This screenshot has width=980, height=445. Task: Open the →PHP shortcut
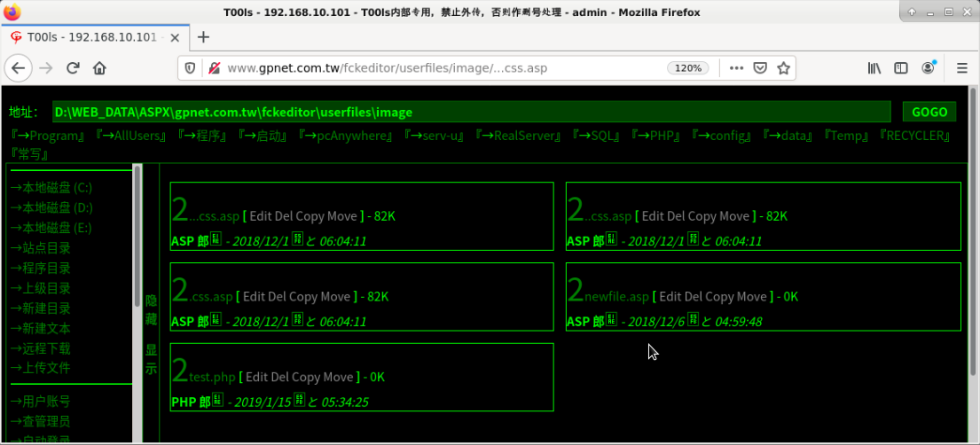pos(656,136)
